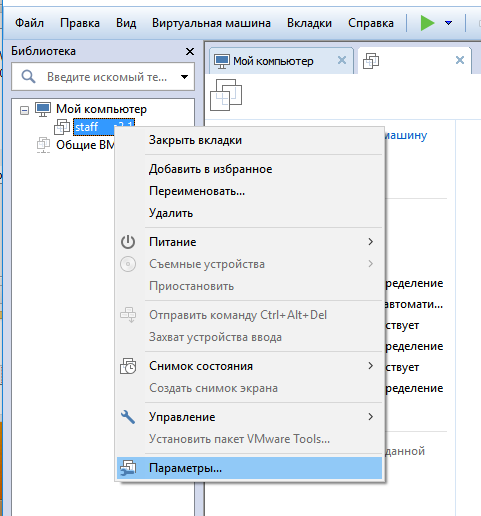Screen dimensions: 481x516
Task: Close the second VM tab
Action: pyautogui.click(x=460, y=60)
